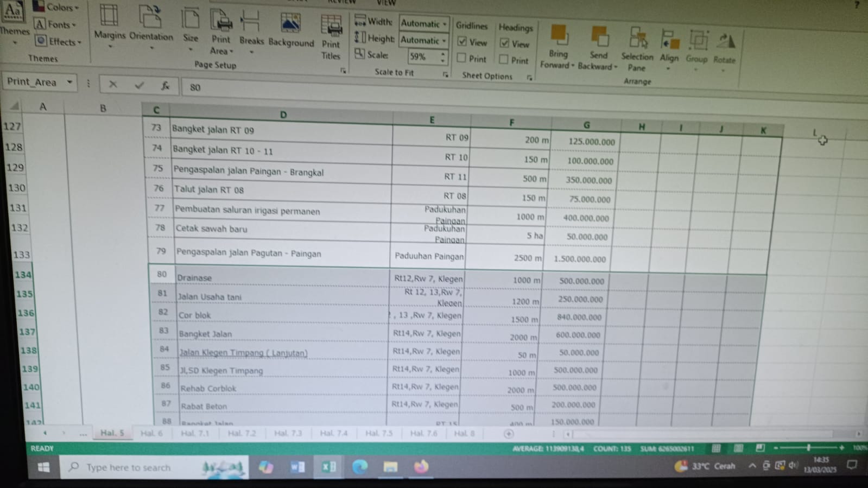868x488 pixels.
Task: Select cell Drainase
Action: [x=282, y=277]
